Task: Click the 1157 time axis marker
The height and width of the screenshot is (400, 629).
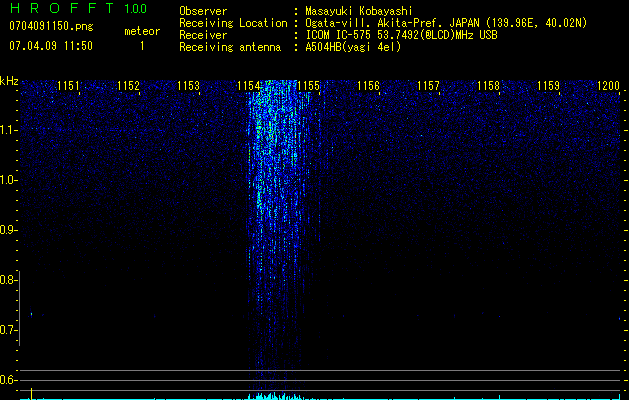Action: click(428, 86)
